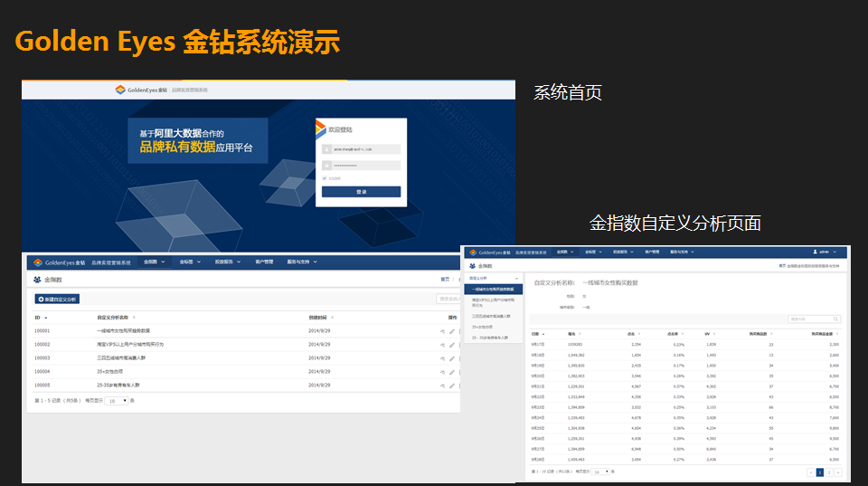Image resolution: width=868 pixels, height=486 pixels.
Task: Click row ID 100003
Action: pos(42,358)
